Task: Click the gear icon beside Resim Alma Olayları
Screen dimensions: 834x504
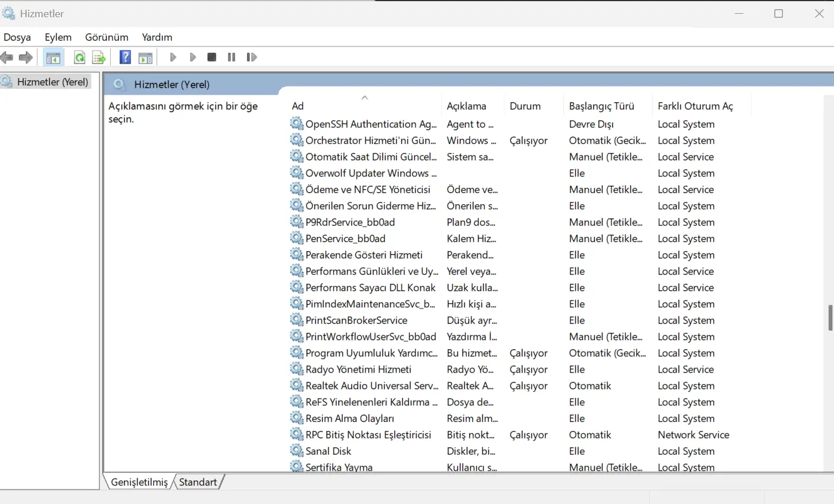Action: click(x=297, y=419)
